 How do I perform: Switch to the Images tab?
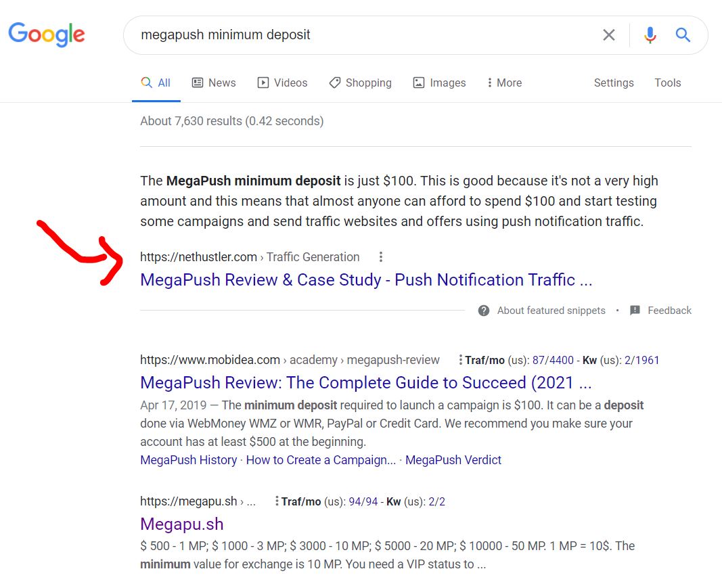pyautogui.click(x=439, y=83)
